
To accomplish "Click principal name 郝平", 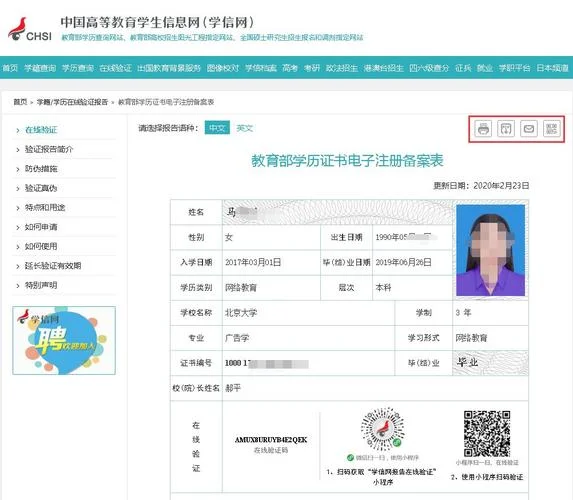I will click(x=233, y=388).
